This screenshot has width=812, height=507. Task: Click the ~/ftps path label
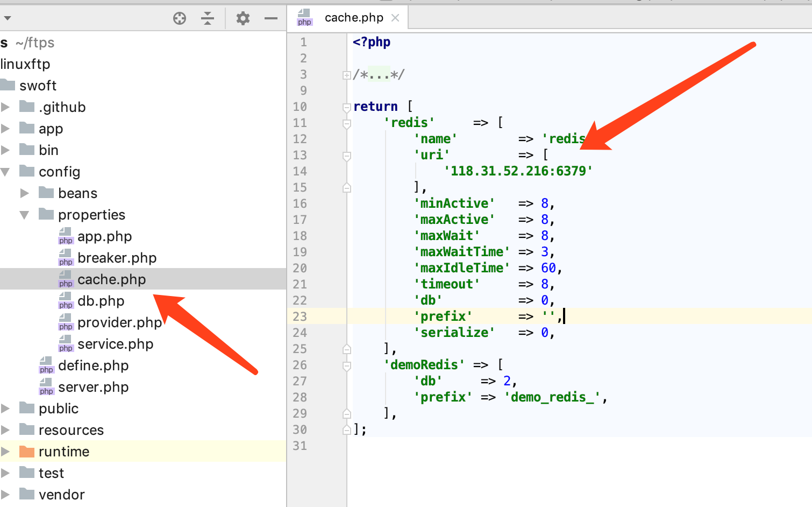(x=35, y=43)
